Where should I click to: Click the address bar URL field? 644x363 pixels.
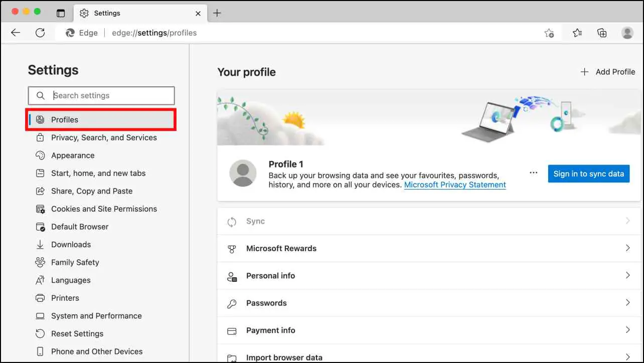[x=301, y=33]
